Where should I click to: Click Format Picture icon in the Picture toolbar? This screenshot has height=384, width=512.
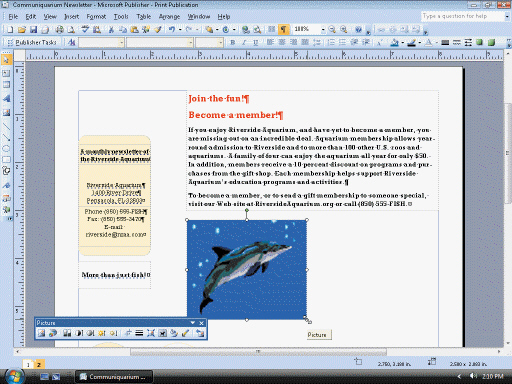click(174, 333)
